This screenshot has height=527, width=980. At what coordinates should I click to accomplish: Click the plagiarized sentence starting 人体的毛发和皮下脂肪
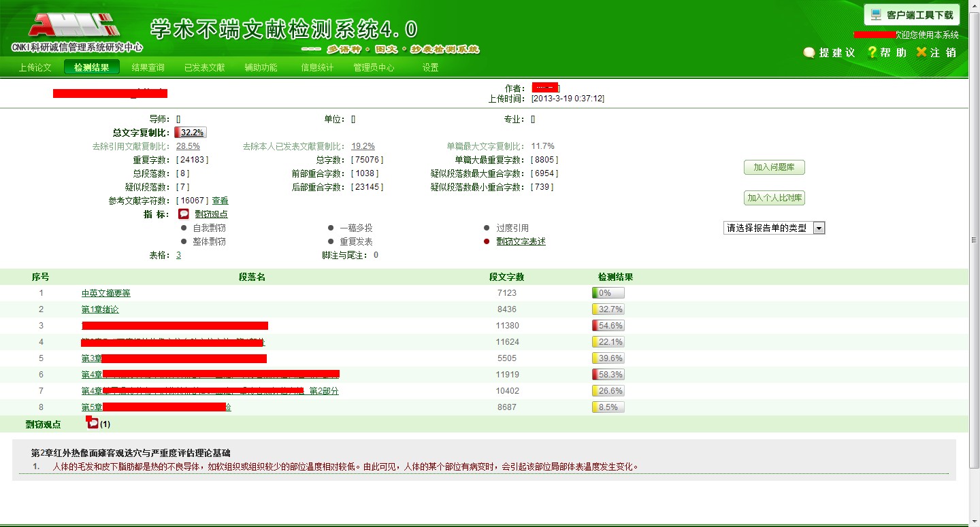pyautogui.click(x=346, y=466)
